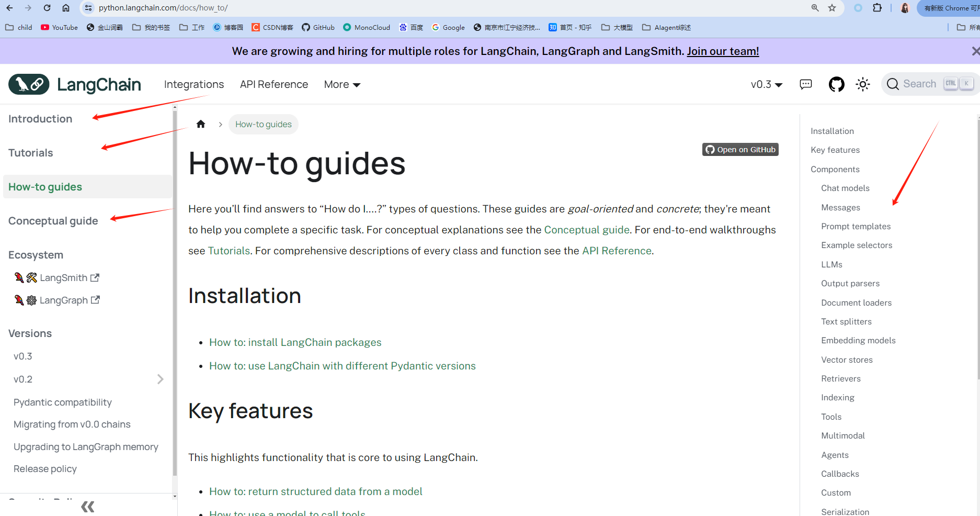Image resolution: width=980 pixels, height=516 pixels.
Task: Open the Integrations nav item
Action: click(x=194, y=84)
